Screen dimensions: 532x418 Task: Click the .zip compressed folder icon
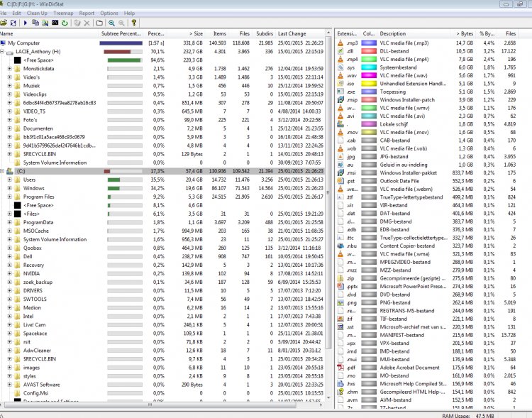(x=340, y=278)
